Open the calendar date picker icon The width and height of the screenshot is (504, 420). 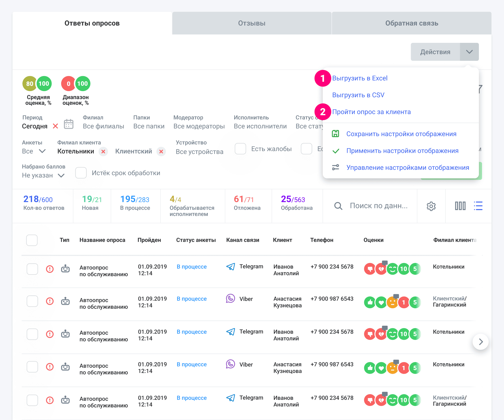(68, 124)
